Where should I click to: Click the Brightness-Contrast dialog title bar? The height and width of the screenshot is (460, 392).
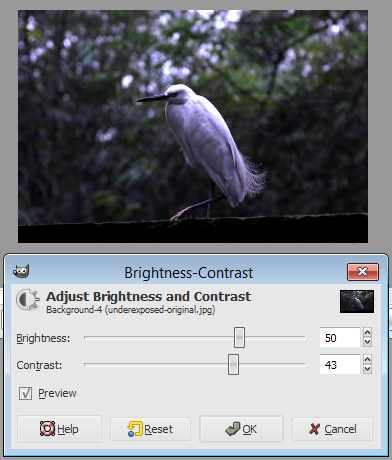click(188, 273)
